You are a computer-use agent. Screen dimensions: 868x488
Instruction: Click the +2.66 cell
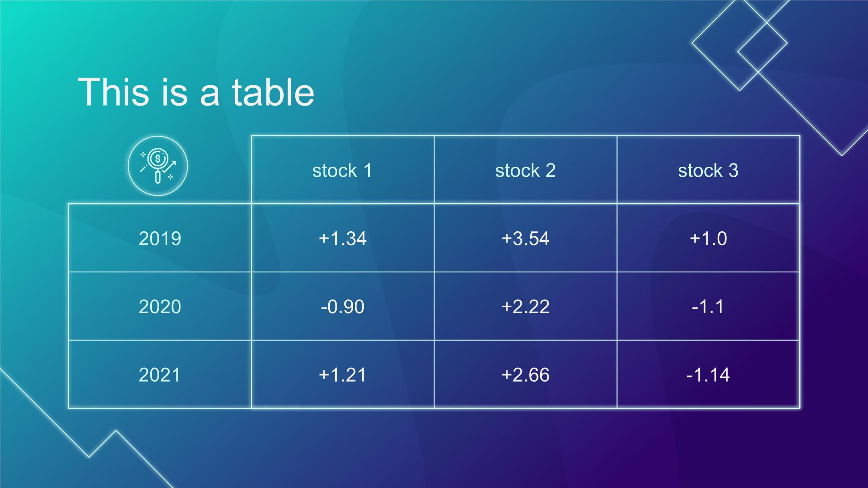point(525,375)
